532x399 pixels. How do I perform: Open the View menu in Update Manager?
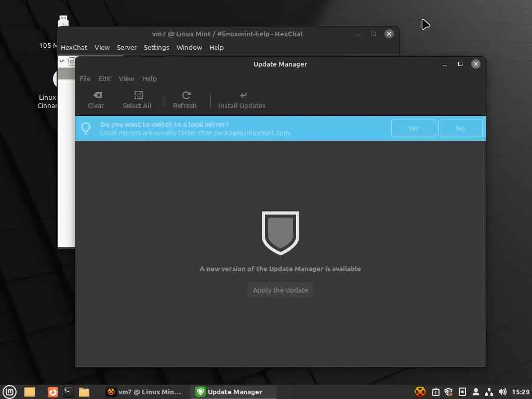tap(126, 79)
